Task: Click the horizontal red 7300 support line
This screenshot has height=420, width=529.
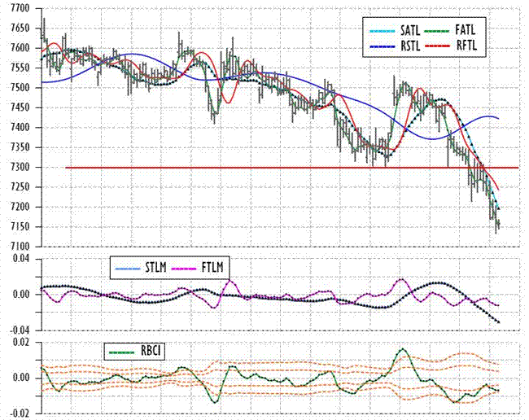Action: point(292,168)
